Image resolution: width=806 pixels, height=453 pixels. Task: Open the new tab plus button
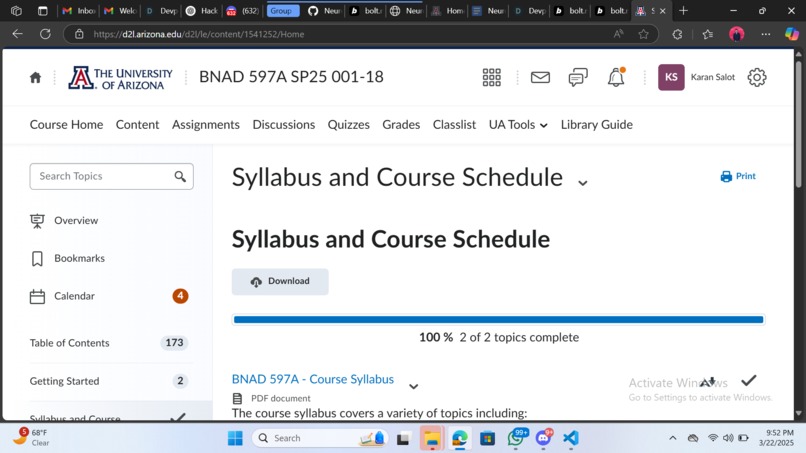683,11
